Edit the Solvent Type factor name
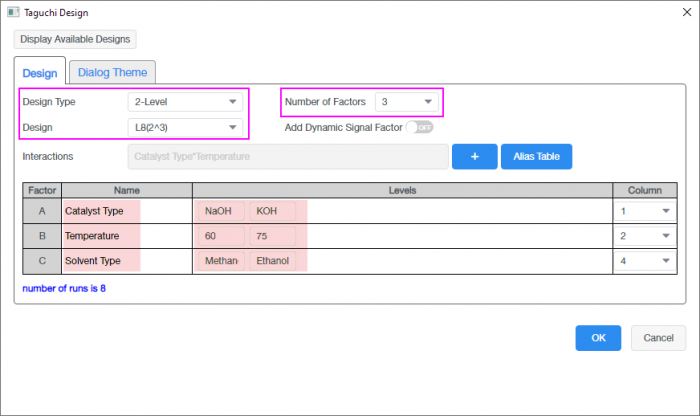 coord(127,261)
